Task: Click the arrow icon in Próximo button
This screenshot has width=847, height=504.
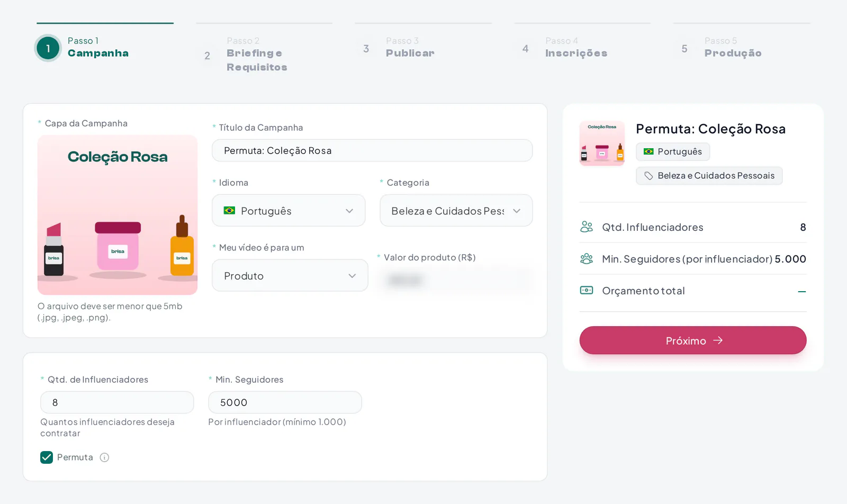Action: coord(718,340)
